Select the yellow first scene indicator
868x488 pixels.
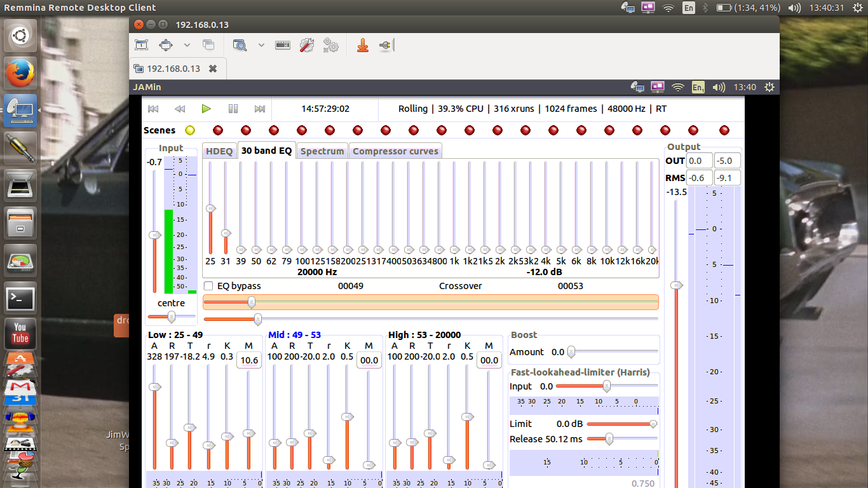[190, 130]
